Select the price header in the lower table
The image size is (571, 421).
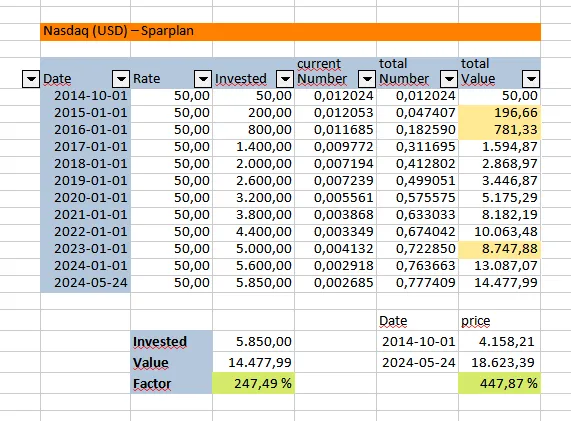(x=499, y=320)
